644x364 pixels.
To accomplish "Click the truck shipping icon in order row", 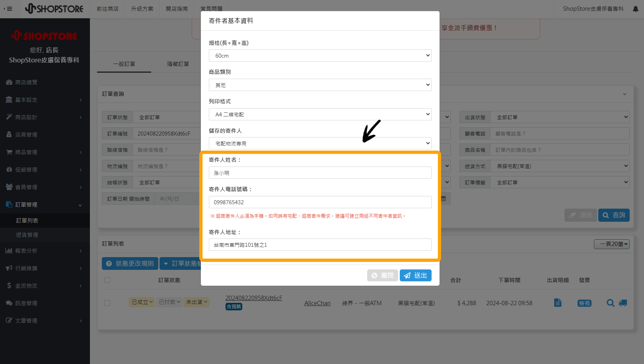I will 623,303.
